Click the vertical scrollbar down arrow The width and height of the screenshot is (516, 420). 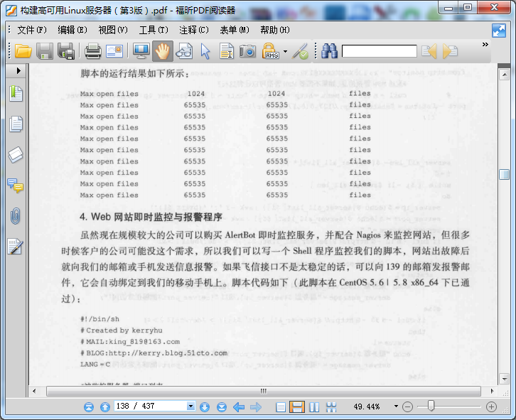(x=504, y=379)
